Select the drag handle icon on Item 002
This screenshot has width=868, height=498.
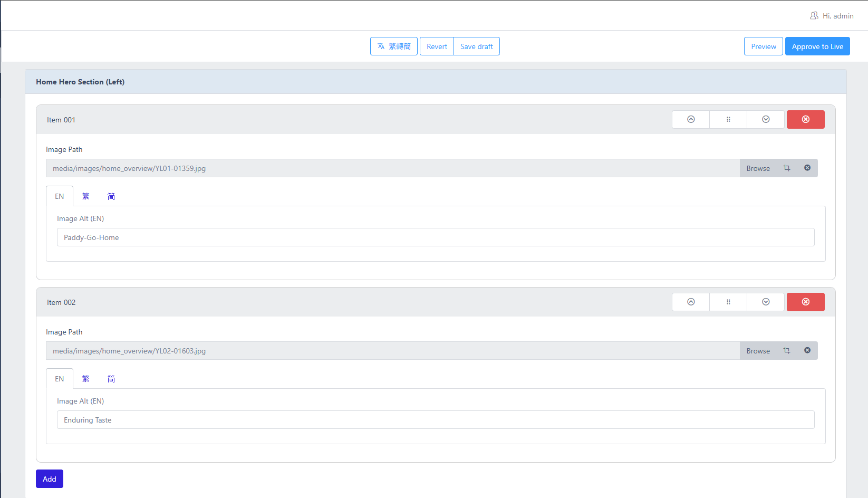tap(728, 302)
